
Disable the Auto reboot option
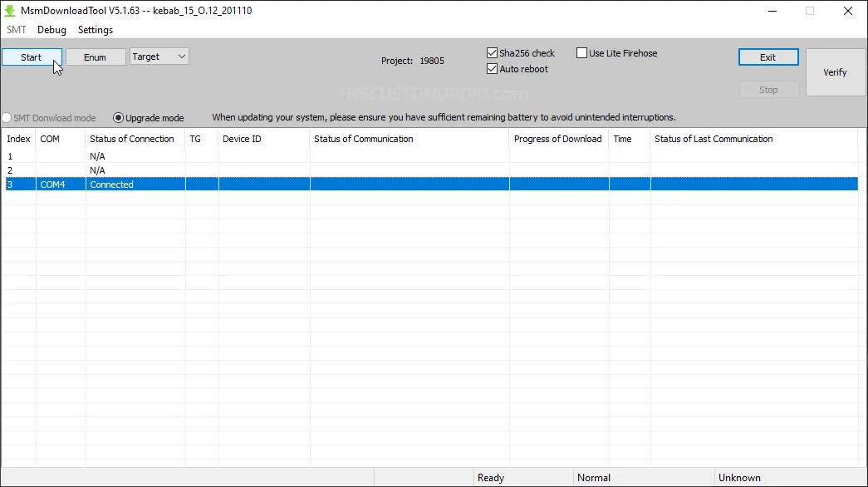(492, 69)
